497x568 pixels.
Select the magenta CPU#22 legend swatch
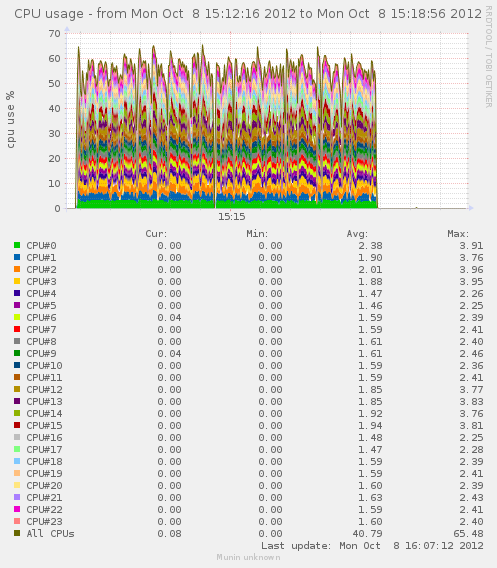click(x=17, y=509)
